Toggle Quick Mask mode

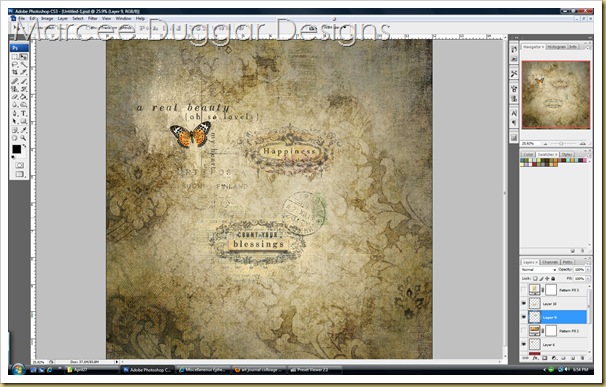coord(19,165)
